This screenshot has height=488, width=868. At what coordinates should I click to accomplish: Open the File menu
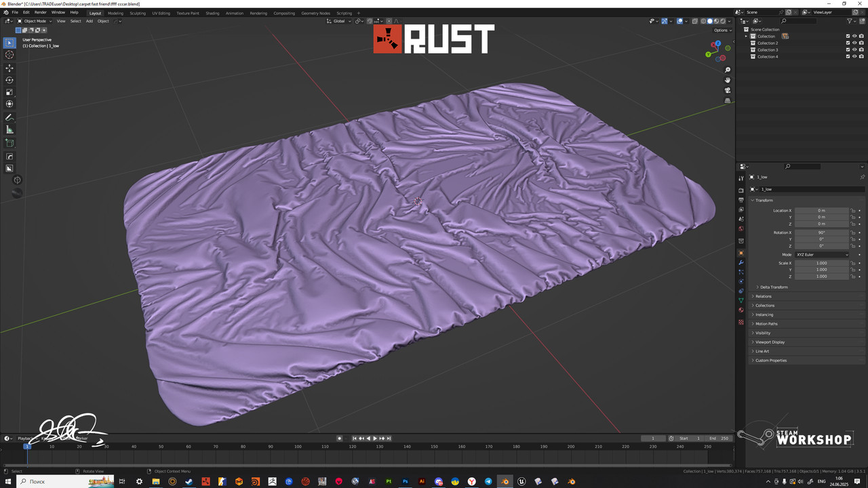click(14, 12)
